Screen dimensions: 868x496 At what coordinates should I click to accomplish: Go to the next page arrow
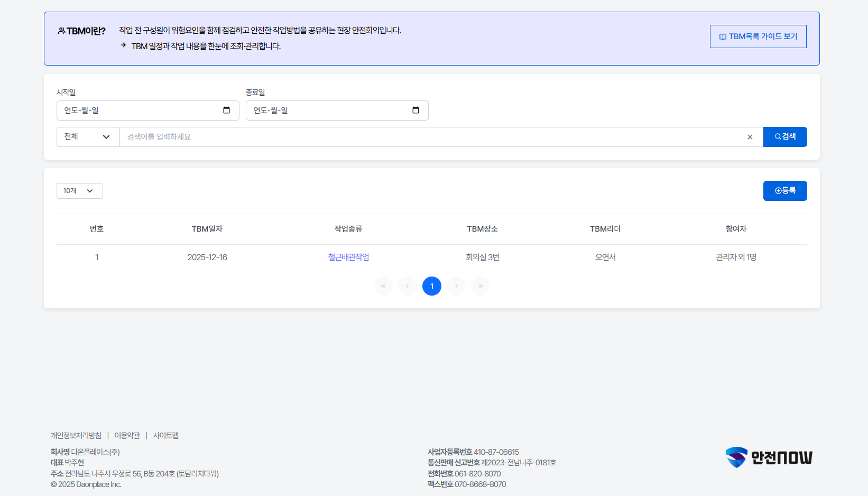[456, 286]
